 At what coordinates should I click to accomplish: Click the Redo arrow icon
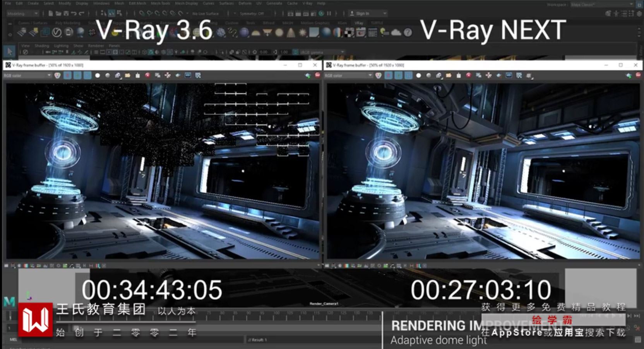coord(81,14)
